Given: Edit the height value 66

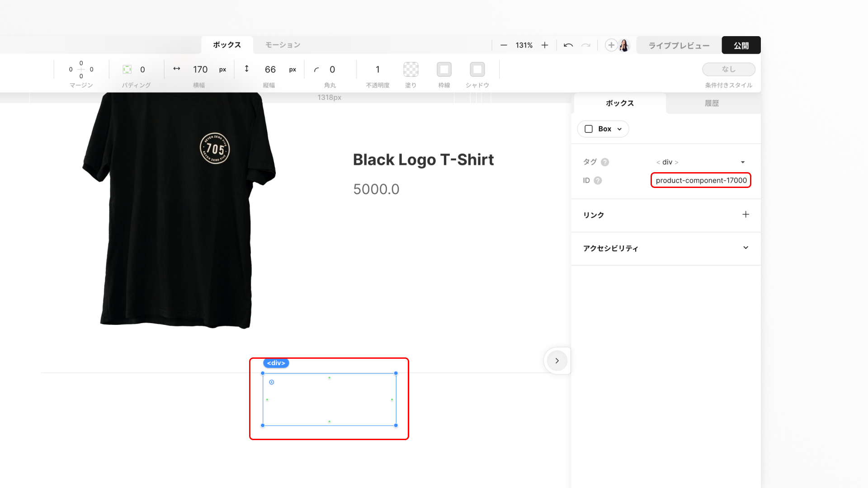Looking at the screenshot, I should 270,70.
